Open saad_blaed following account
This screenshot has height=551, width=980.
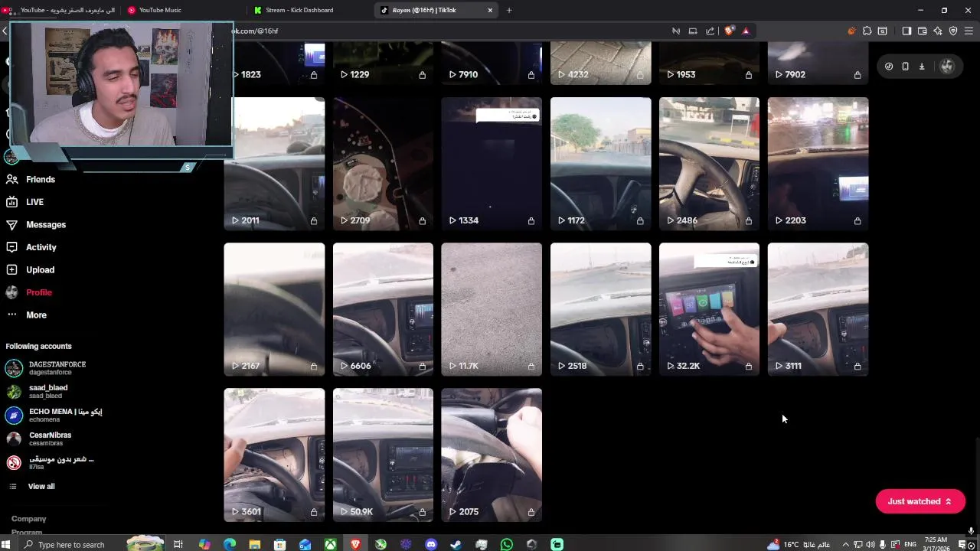37,392
